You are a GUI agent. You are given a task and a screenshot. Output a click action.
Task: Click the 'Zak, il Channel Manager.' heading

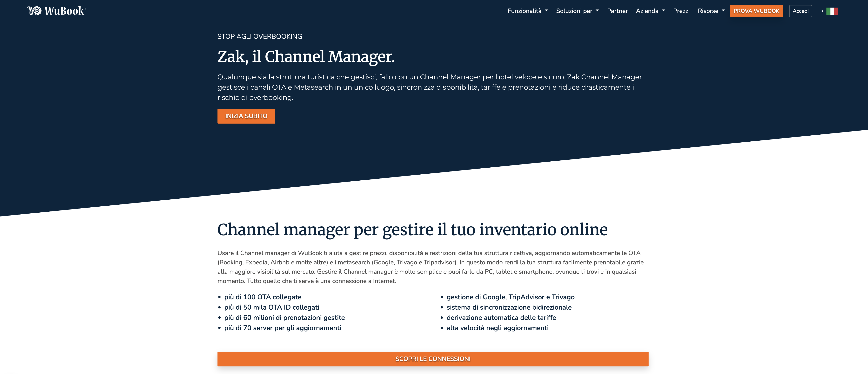tap(306, 57)
